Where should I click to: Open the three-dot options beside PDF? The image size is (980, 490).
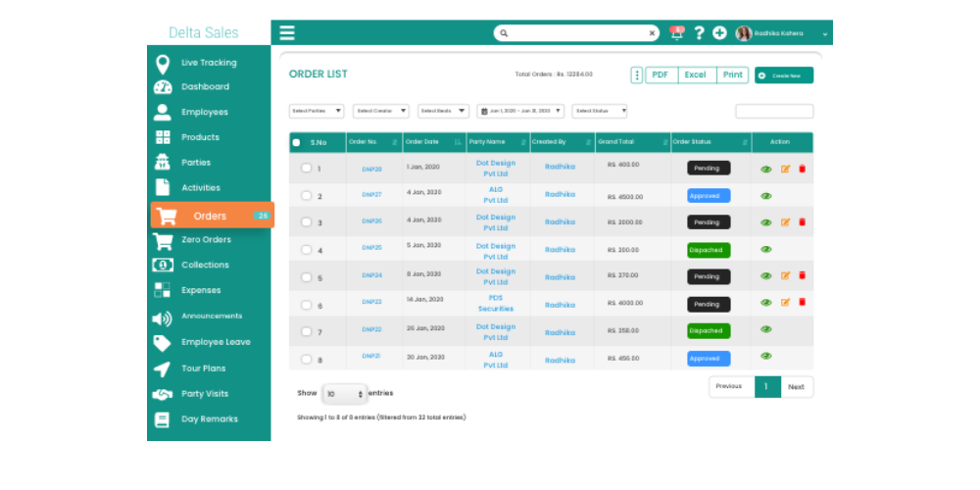point(637,75)
